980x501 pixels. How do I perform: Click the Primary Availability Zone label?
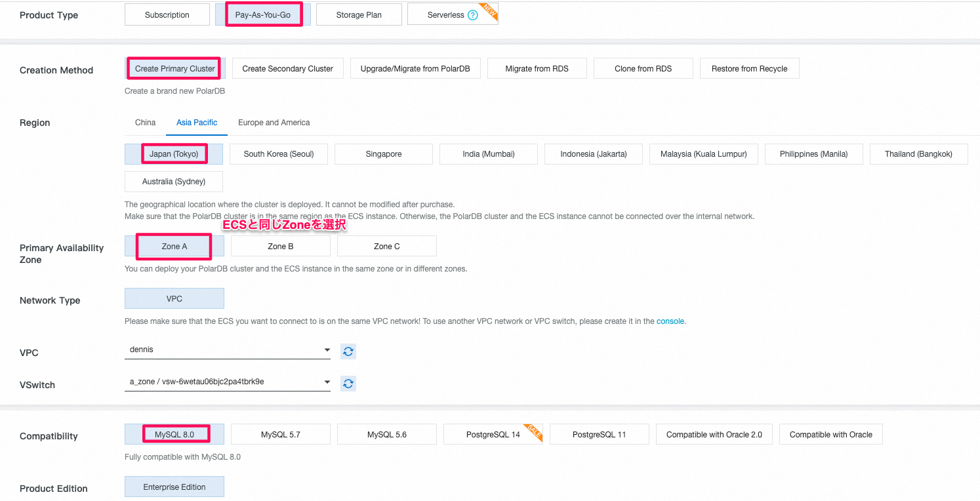(x=62, y=254)
